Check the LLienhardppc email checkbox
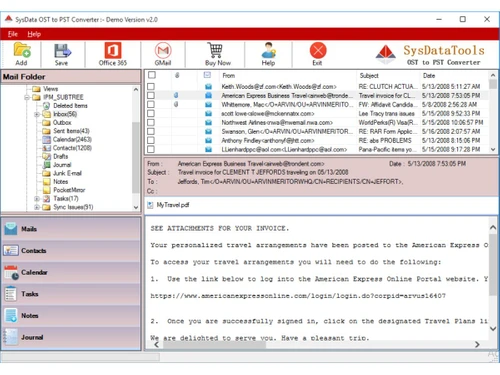The image size is (500, 375). [x=151, y=149]
